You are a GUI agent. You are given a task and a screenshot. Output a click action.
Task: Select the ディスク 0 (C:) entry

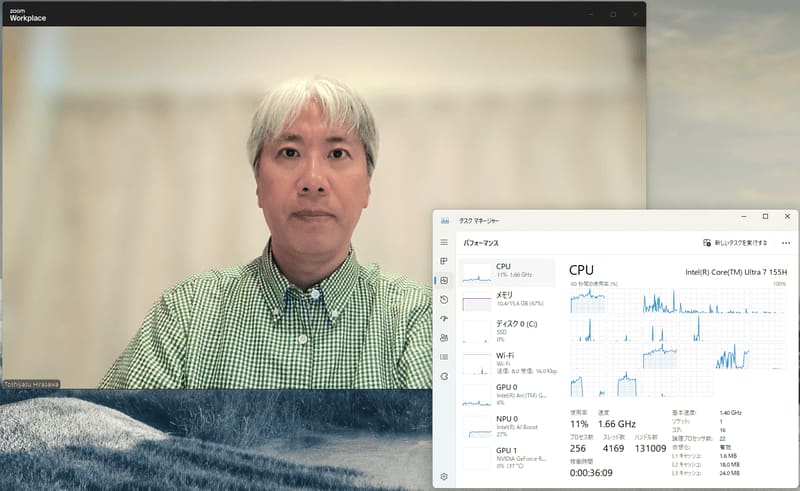[x=507, y=331]
